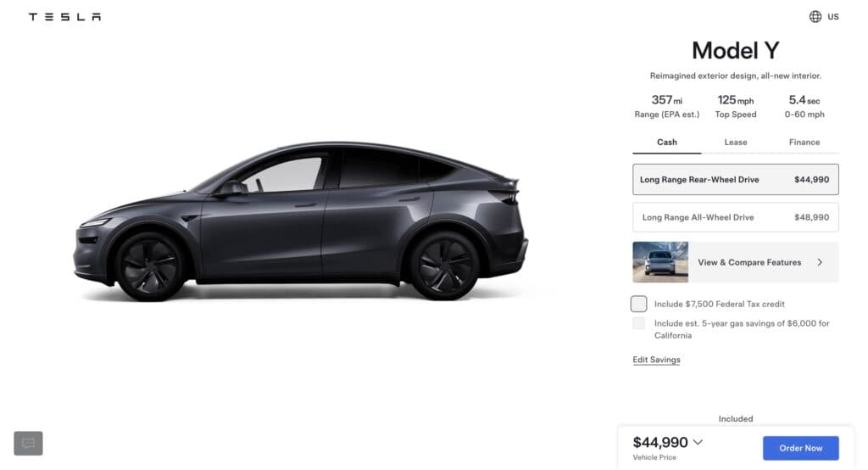The width and height of the screenshot is (868, 470).
Task: Toggle 5-year gas savings checkbox
Action: (638, 323)
